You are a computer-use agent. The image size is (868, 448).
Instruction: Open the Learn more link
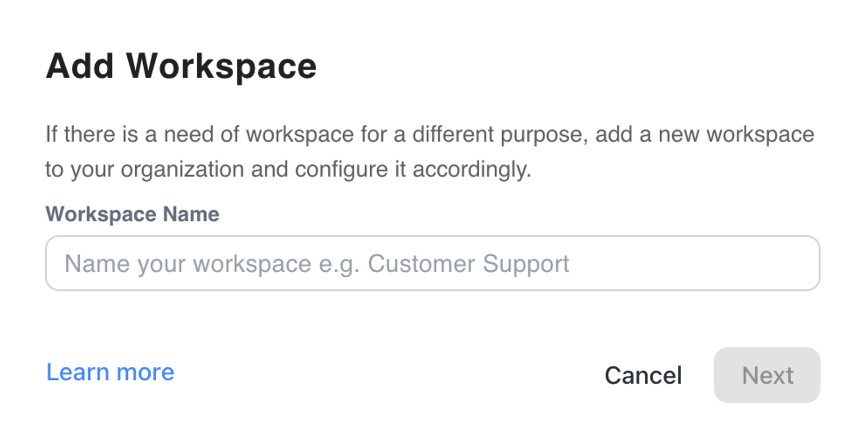click(x=110, y=372)
